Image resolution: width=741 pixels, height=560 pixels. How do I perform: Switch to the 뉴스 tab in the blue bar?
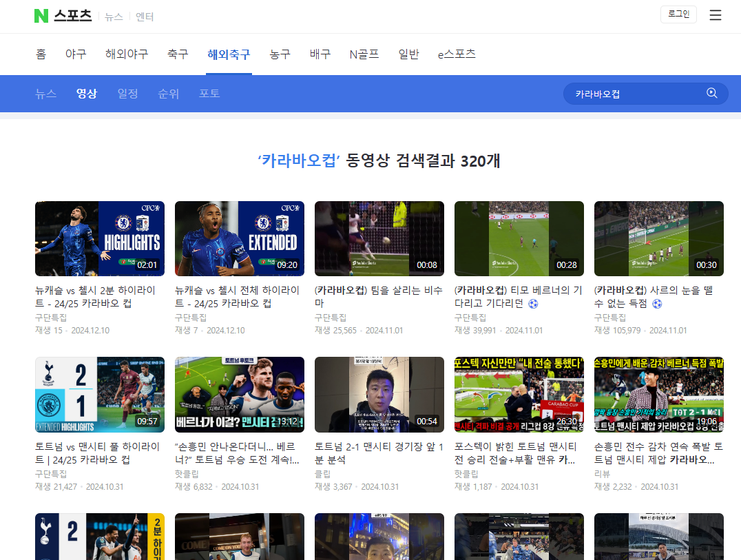46,94
